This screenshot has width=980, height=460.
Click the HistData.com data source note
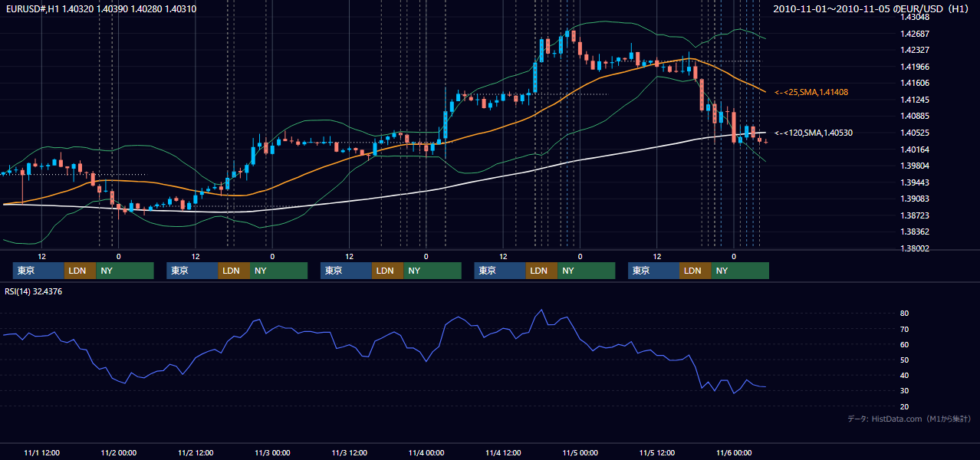coord(909,419)
